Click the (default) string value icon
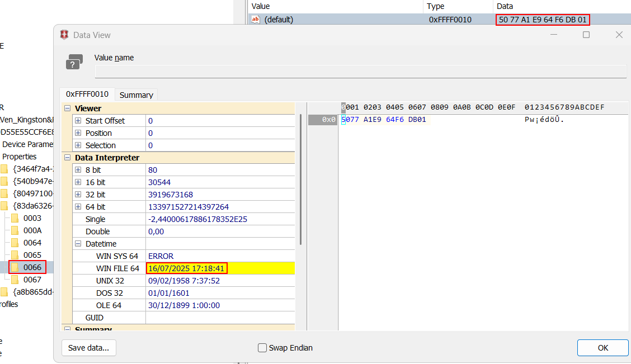This screenshot has width=631, height=364. 256,20
